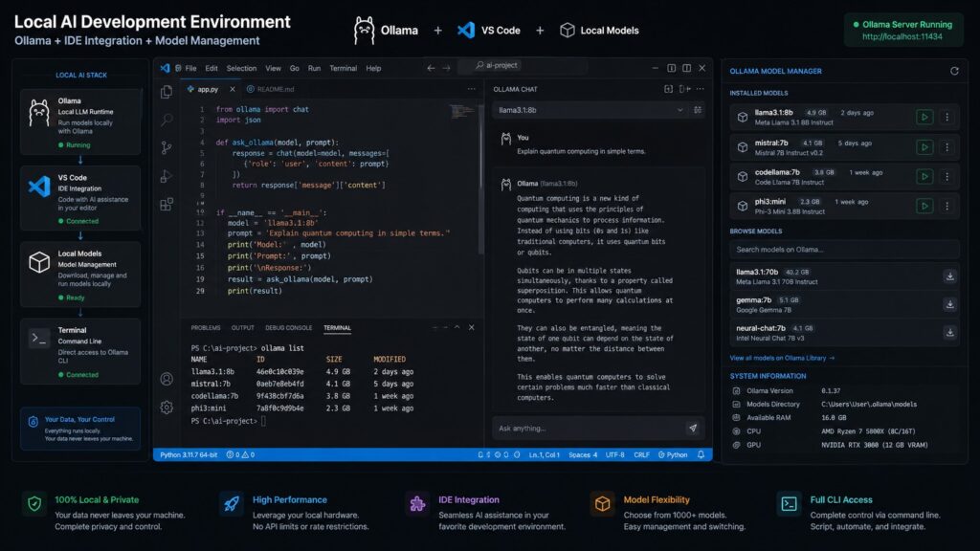Open more options for mistral:7b model

[947, 146]
